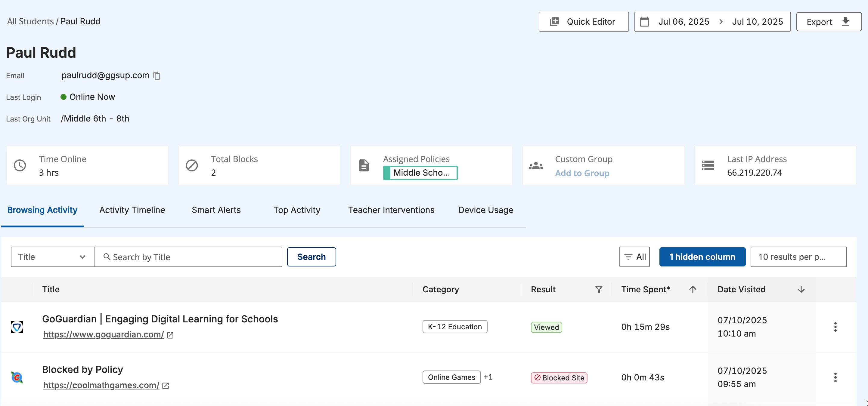Click the Export button
This screenshot has height=406, width=868.
click(x=829, y=22)
